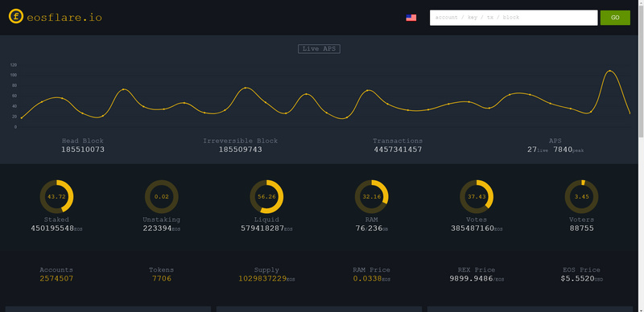644x312 pixels.
Task: Click the Supply value 1029837229 EOS
Action: tap(266, 279)
